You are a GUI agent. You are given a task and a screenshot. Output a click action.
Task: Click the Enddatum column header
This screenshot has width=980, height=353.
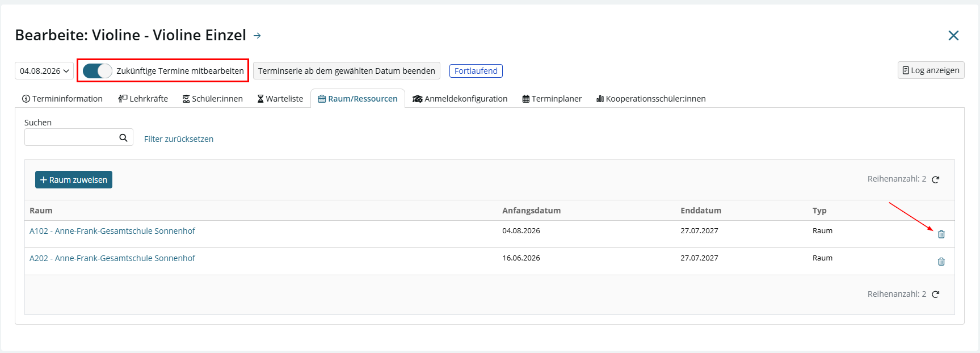click(701, 211)
